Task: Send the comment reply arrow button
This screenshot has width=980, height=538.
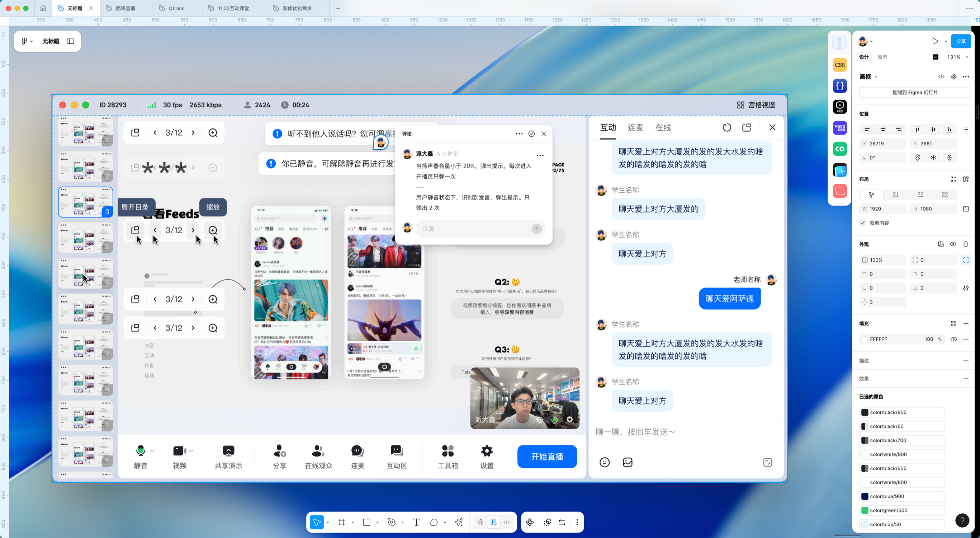Action: coord(536,229)
